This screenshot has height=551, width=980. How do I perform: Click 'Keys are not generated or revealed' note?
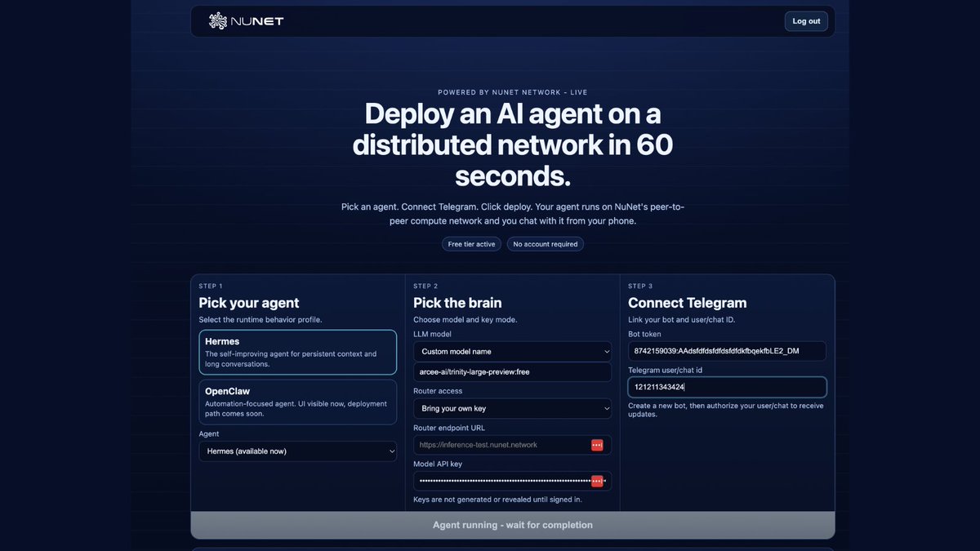[x=499, y=500]
